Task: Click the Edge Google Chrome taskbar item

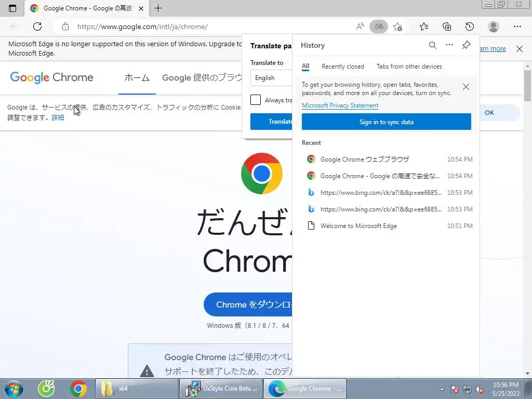Action: (305, 389)
